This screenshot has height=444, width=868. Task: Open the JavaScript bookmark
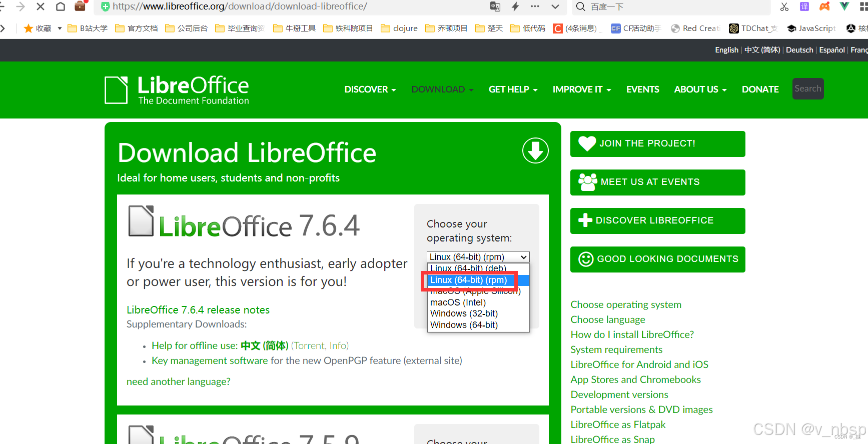pos(811,28)
